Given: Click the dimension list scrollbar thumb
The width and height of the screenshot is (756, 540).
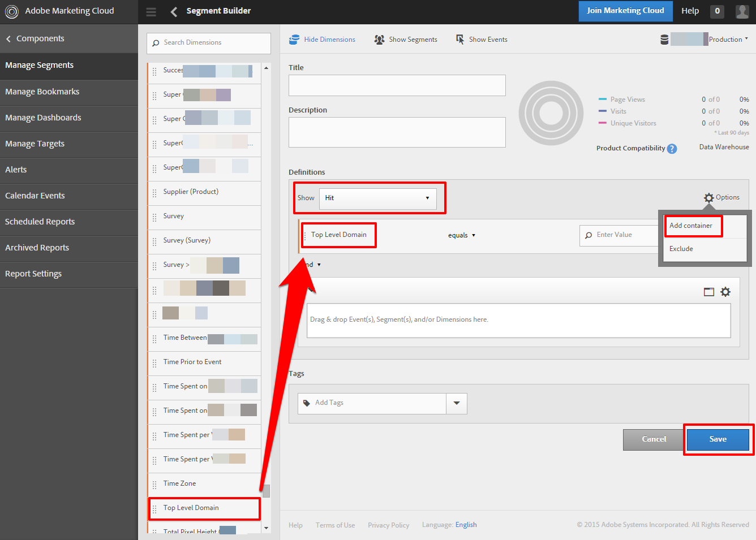Looking at the screenshot, I should 266,491.
